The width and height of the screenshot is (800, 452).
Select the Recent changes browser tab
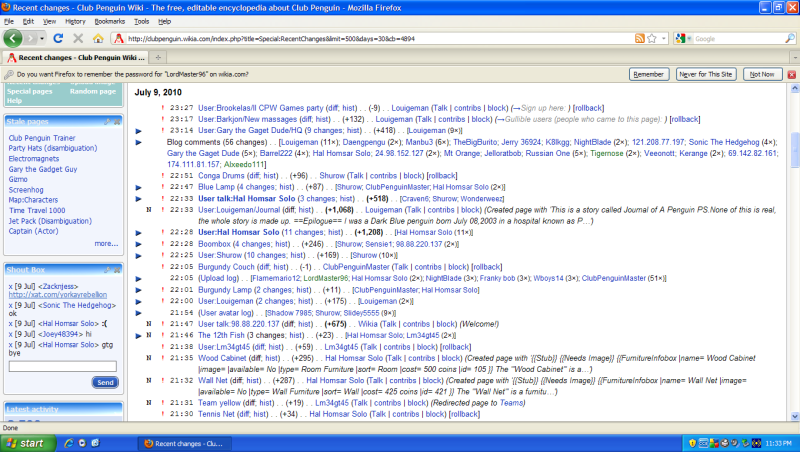pos(76,57)
